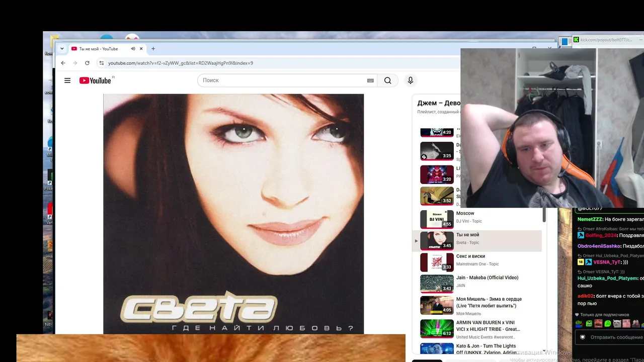Click the address bar URL
This screenshot has height=362, width=644.
181,63
